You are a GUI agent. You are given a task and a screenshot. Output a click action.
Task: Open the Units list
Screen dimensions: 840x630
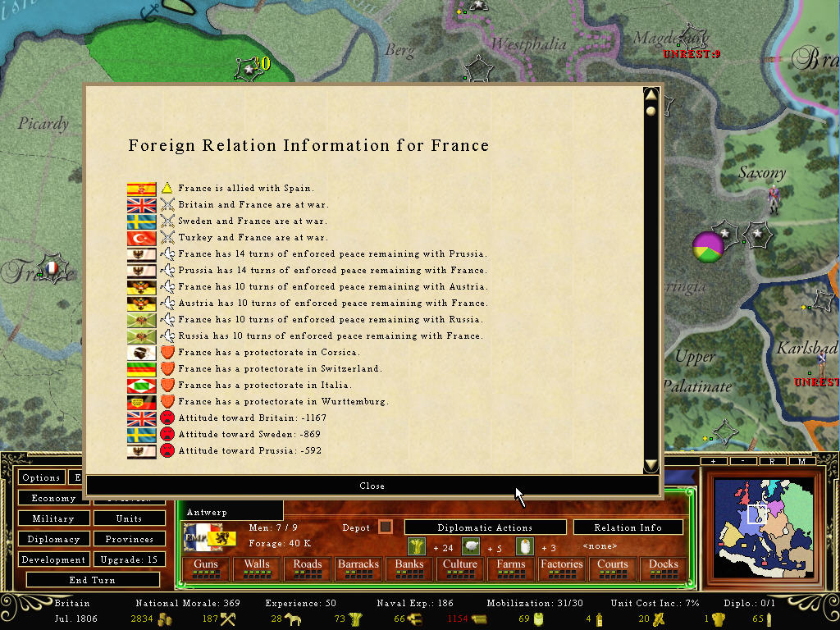[x=129, y=518]
